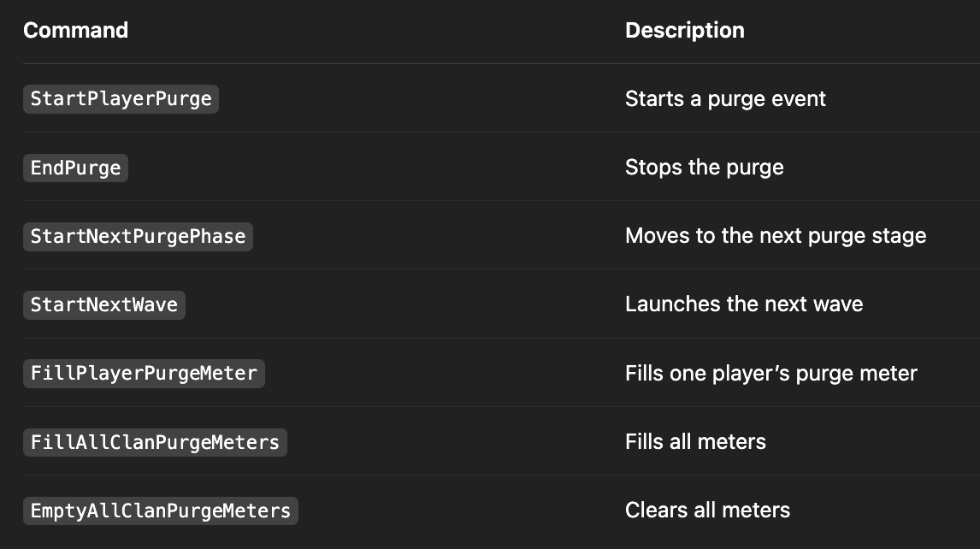Select 'Fills one player's purge meter' text
This screenshot has width=980, height=549.
pos(771,374)
